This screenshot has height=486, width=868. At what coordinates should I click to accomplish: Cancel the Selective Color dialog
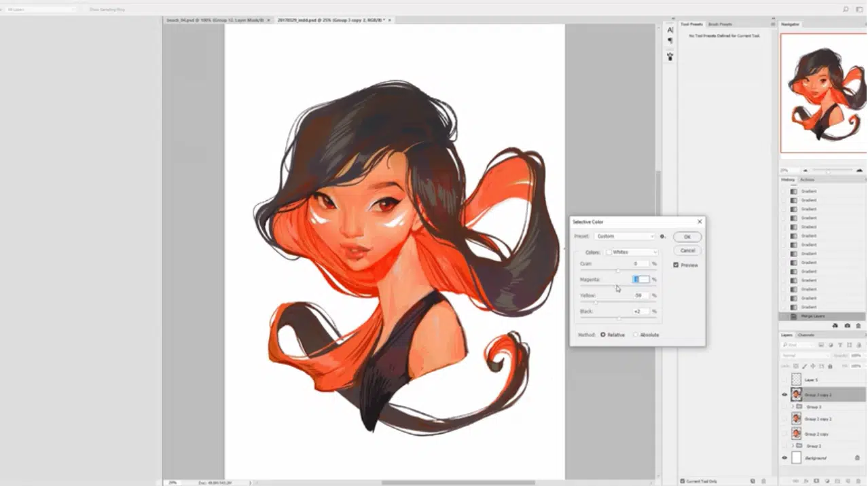pyautogui.click(x=687, y=250)
